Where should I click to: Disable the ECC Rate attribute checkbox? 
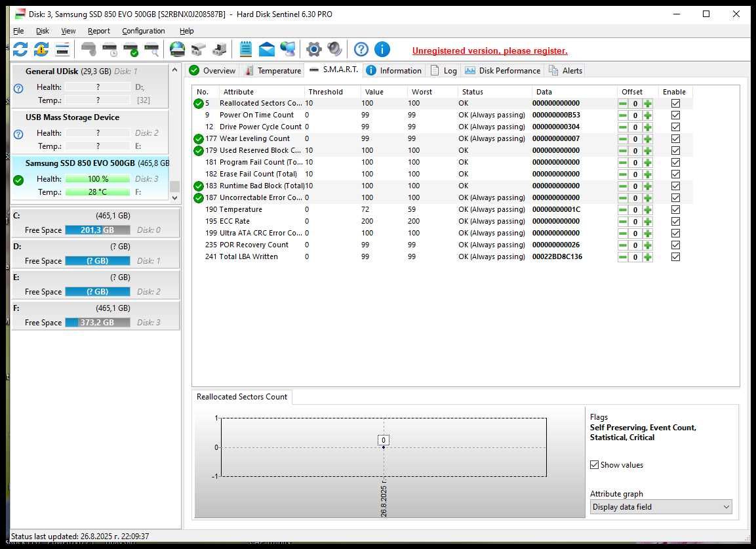point(675,222)
